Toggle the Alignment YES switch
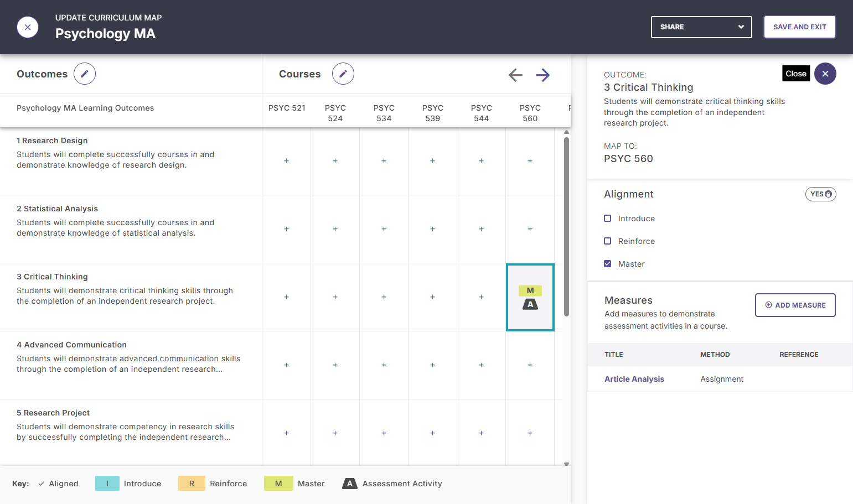Image resolution: width=853 pixels, height=504 pixels. click(820, 194)
